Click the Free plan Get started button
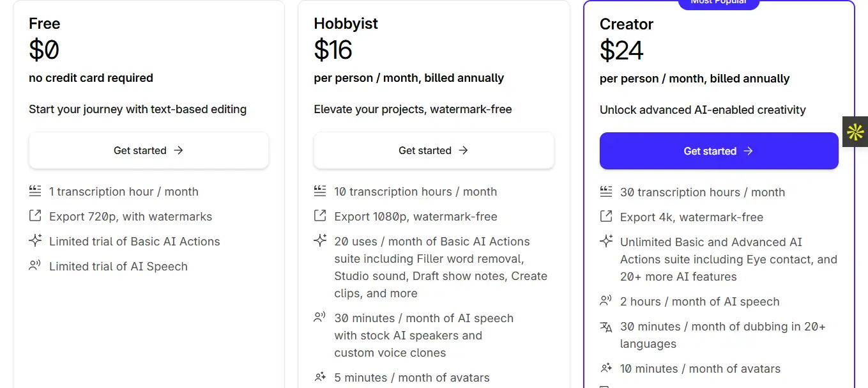This screenshot has width=868, height=388. (x=148, y=150)
